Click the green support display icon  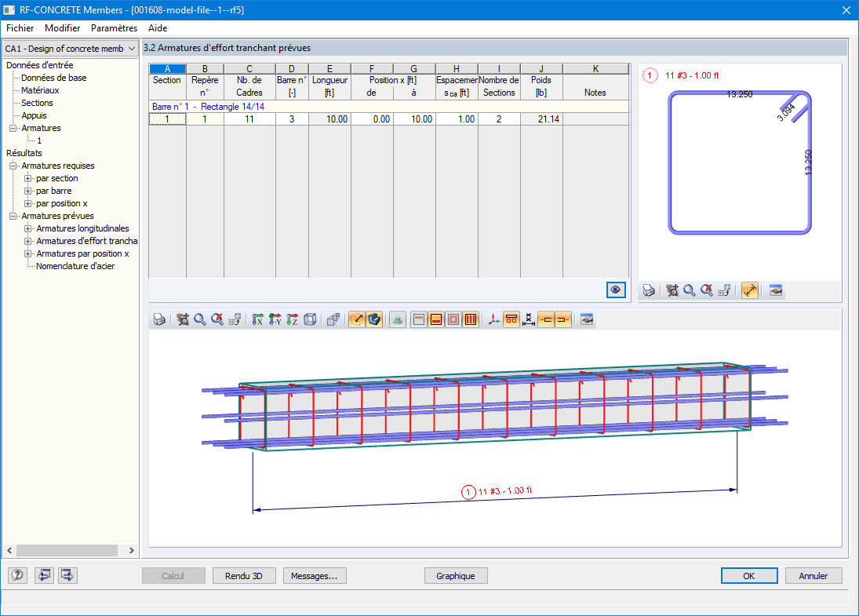click(398, 319)
